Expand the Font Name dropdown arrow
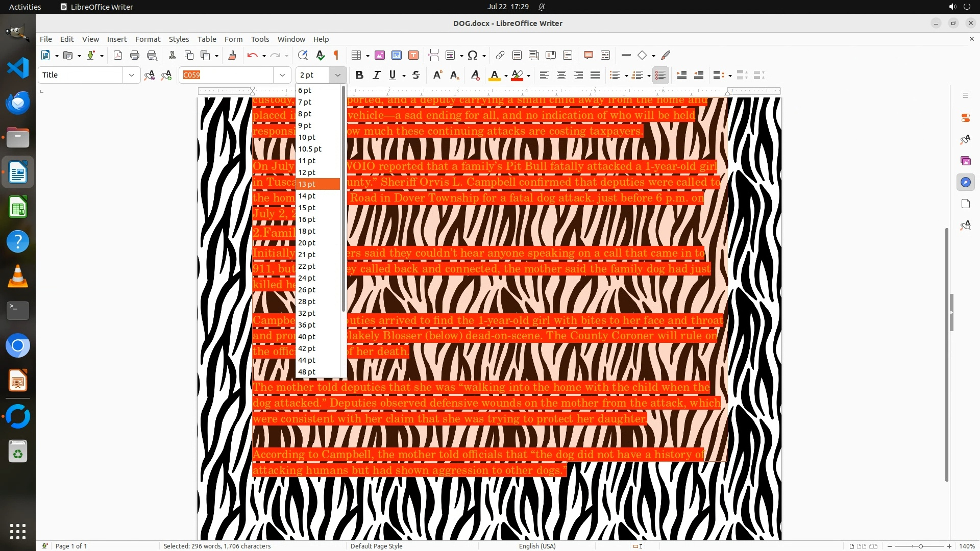The width and height of the screenshot is (980, 551). (x=282, y=75)
